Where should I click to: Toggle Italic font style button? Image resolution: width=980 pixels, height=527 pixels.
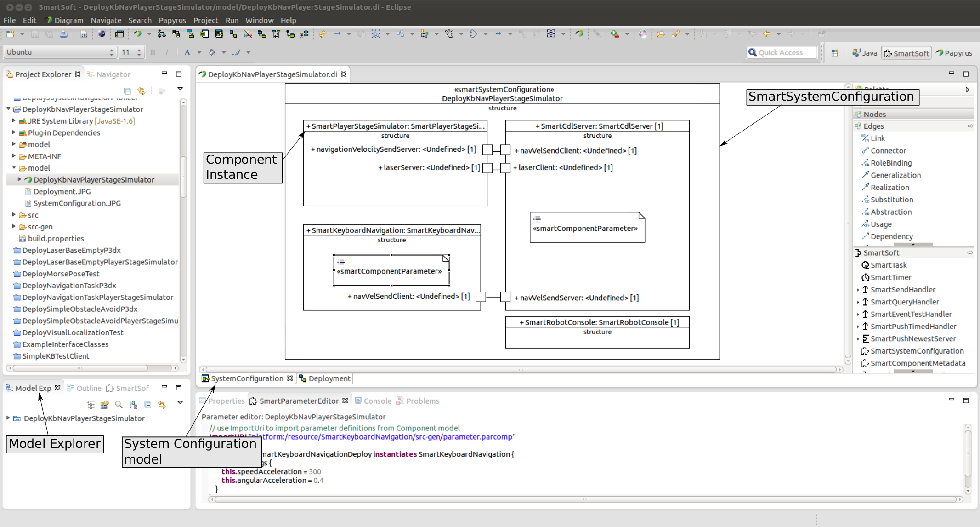pyautogui.click(x=166, y=52)
